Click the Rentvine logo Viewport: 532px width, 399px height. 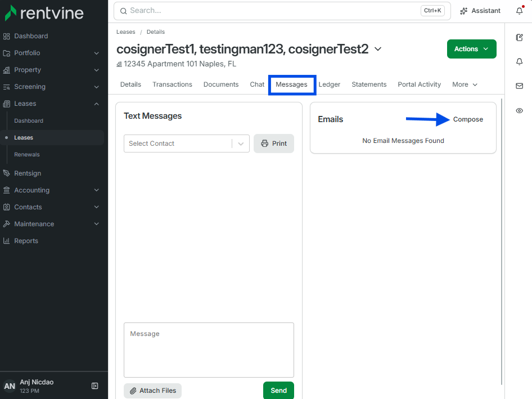[x=44, y=13]
